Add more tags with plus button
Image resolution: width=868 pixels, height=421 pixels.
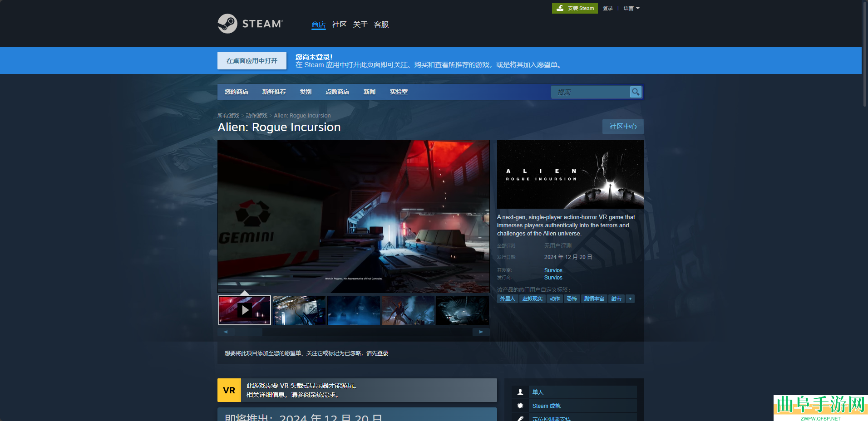coord(630,299)
